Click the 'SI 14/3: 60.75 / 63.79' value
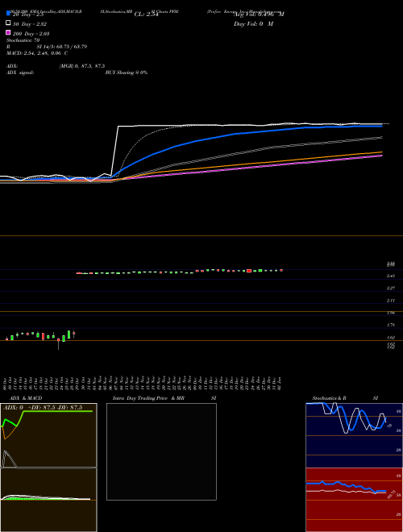 click(x=62, y=47)
